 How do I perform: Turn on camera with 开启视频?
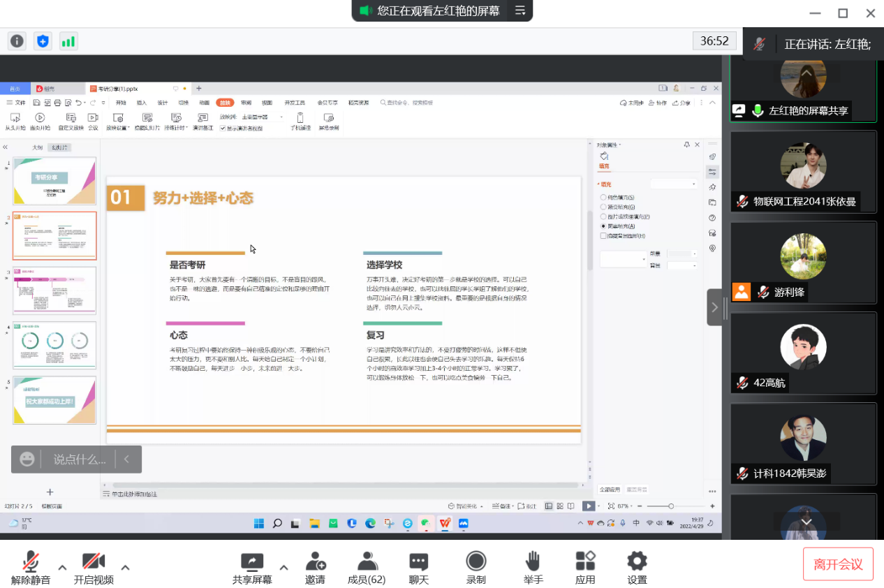click(94, 567)
